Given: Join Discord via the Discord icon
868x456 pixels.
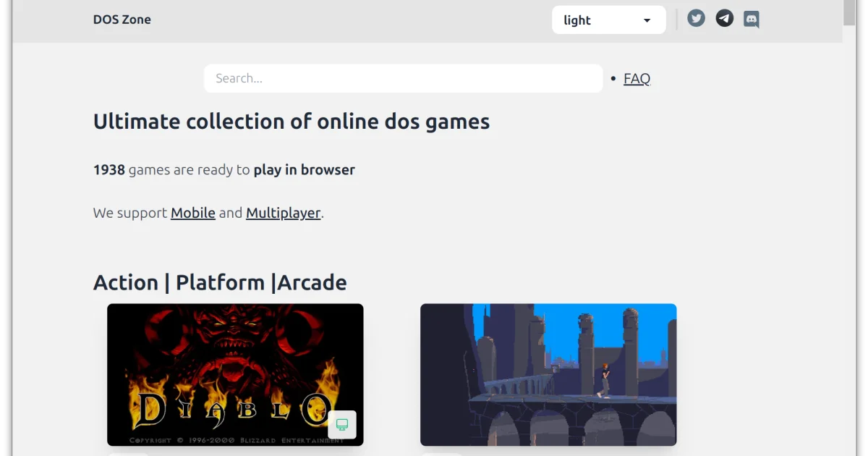Looking at the screenshot, I should (x=751, y=19).
